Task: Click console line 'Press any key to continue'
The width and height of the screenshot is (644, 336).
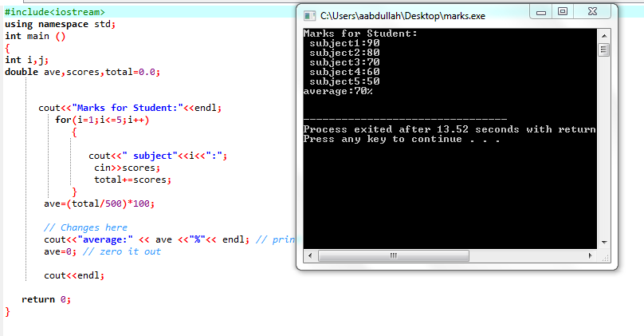Action: pos(402,139)
